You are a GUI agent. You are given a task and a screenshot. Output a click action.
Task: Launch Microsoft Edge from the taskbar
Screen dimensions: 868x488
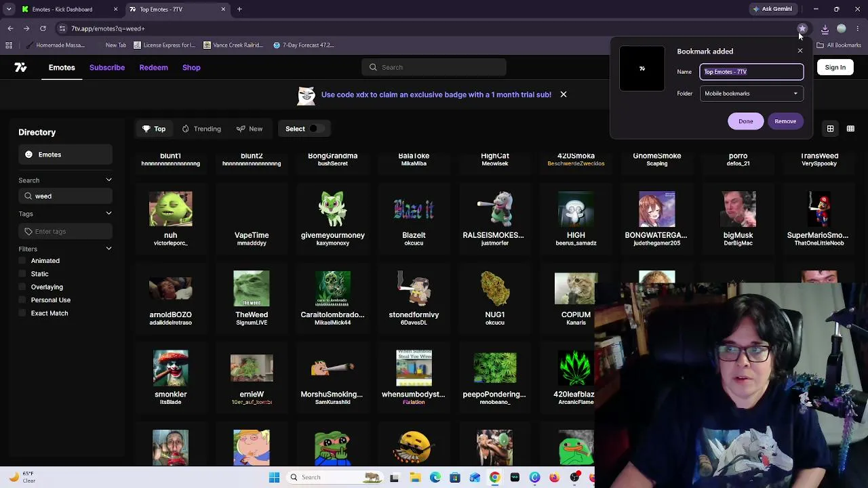[x=435, y=477]
